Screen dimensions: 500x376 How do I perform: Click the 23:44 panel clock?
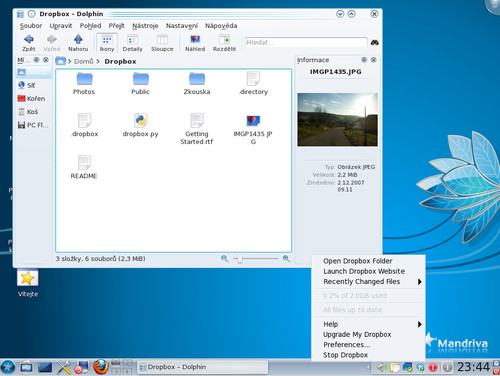tap(473, 367)
